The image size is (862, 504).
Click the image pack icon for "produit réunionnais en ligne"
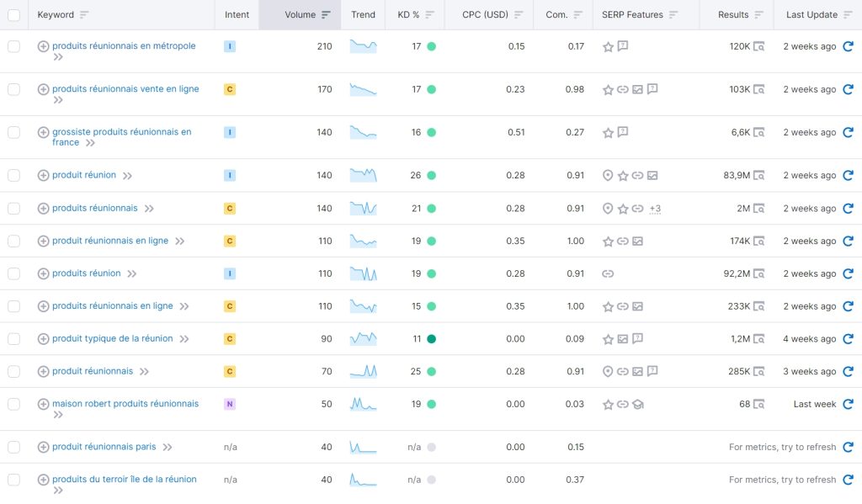point(638,241)
